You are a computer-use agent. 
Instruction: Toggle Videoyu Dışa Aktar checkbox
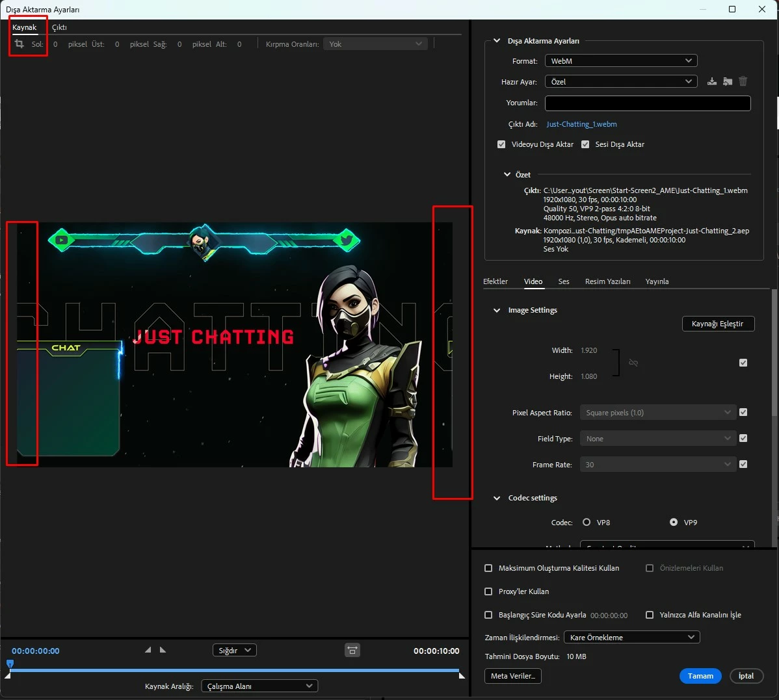coord(501,144)
